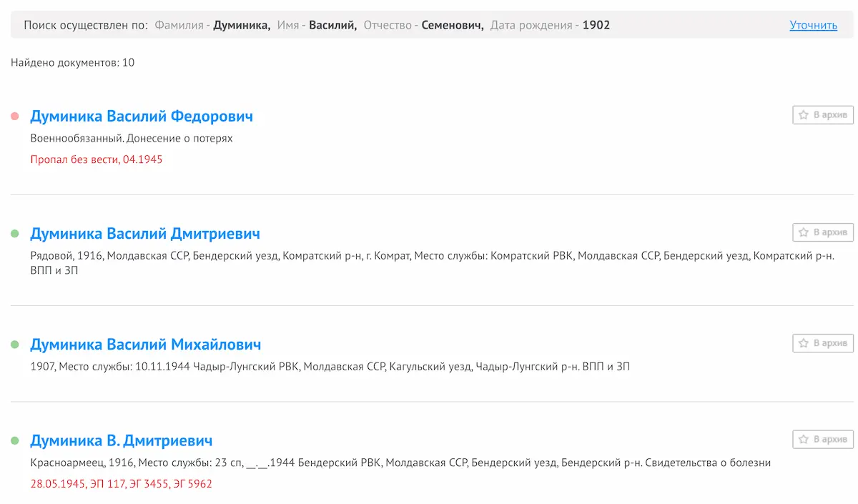
Task: Add В. Дмитриевич record to archive
Action: point(823,439)
